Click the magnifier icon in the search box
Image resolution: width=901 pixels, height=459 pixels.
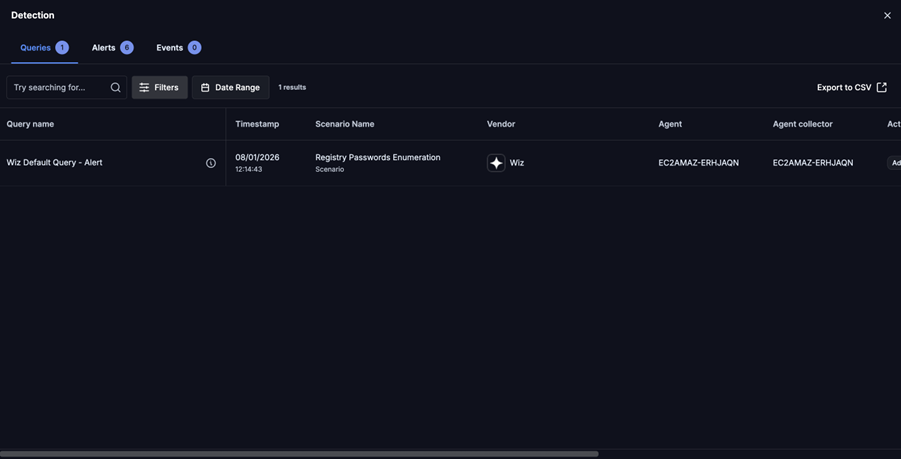(115, 88)
